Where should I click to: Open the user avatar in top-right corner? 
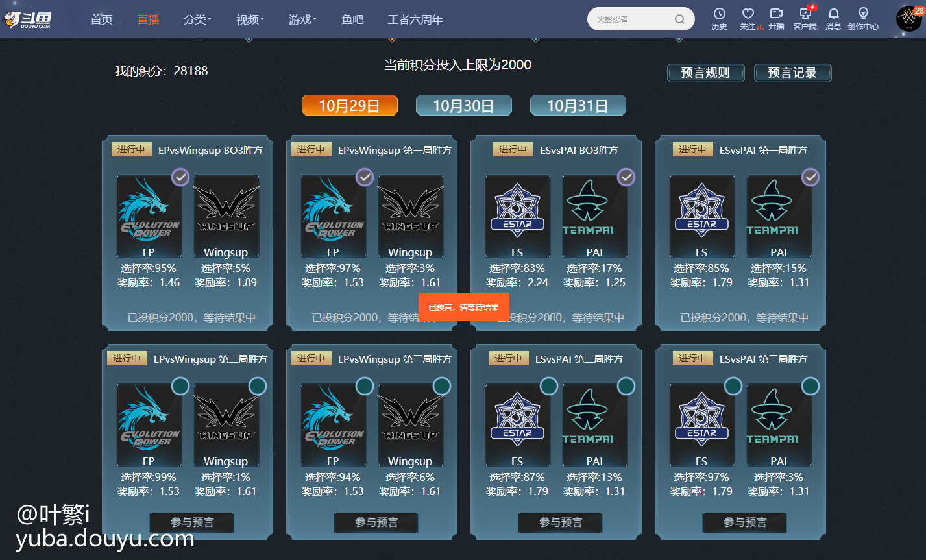(x=909, y=19)
